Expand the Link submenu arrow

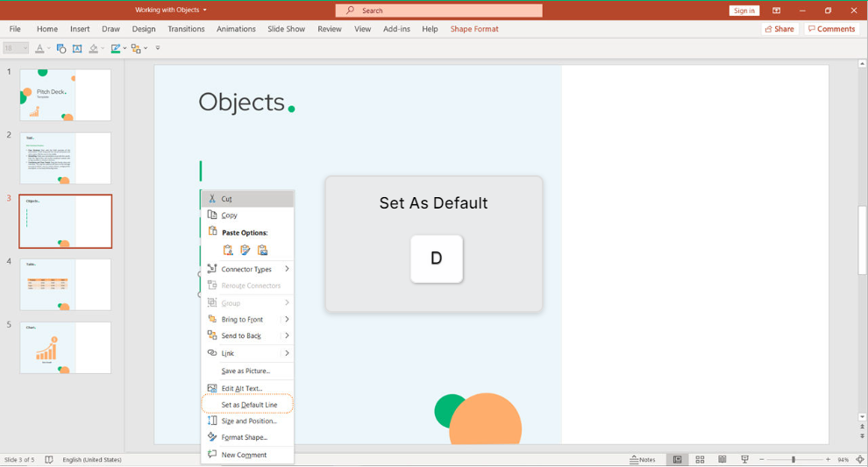[287, 353]
